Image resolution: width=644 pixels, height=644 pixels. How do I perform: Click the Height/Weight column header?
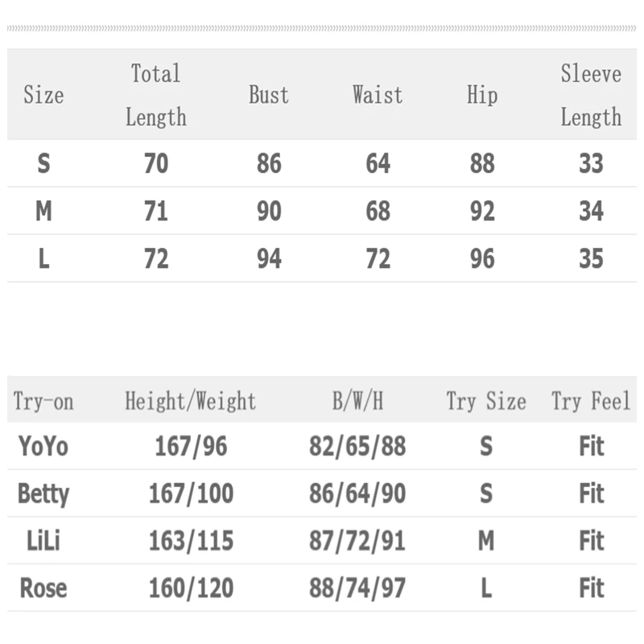(190, 401)
